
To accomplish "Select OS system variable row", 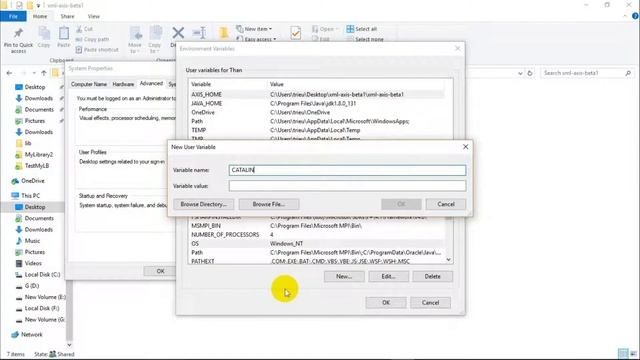I will click(317, 244).
